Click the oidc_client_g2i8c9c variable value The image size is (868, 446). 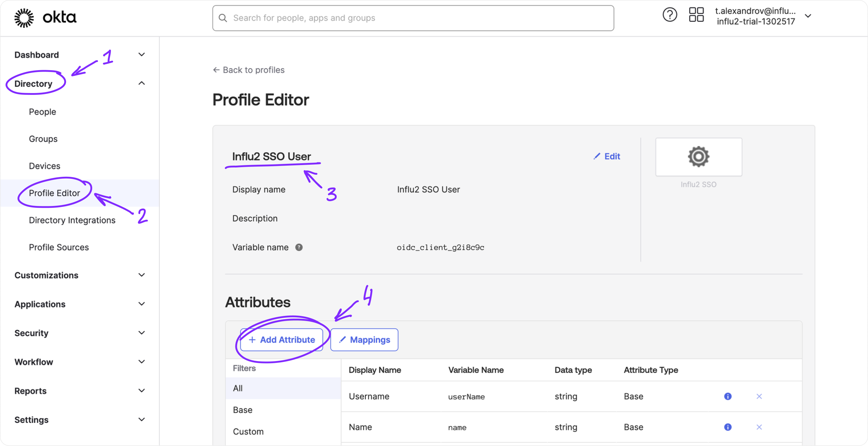440,248
